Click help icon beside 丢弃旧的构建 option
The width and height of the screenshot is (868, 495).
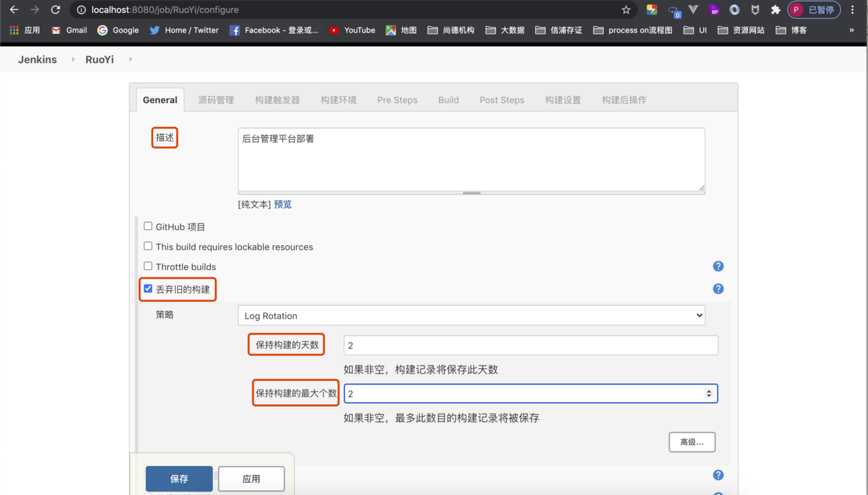click(718, 289)
